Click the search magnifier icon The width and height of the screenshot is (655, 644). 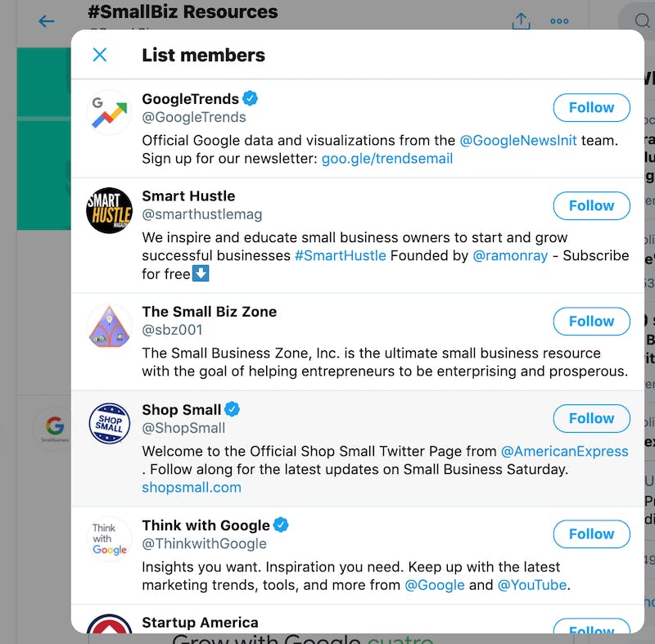(x=642, y=20)
